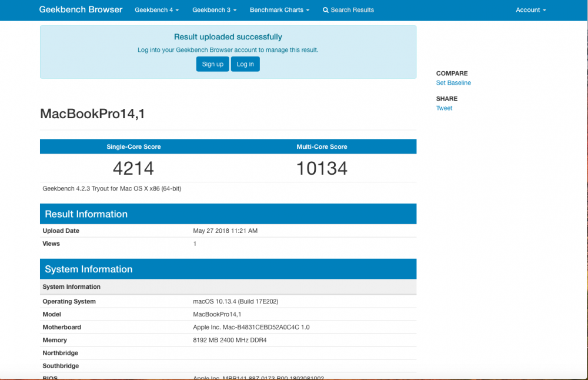Click the Views row label

coord(51,244)
